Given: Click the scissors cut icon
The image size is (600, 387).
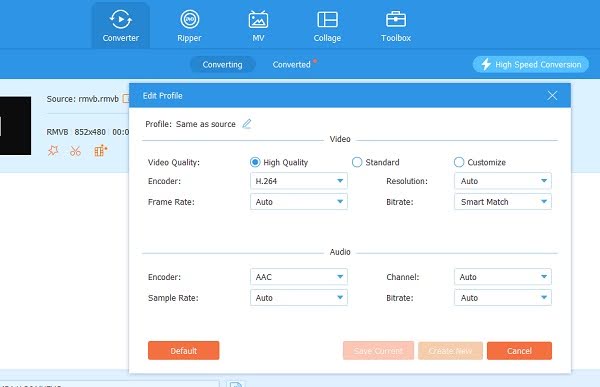Looking at the screenshot, I should [x=75, y=151].
